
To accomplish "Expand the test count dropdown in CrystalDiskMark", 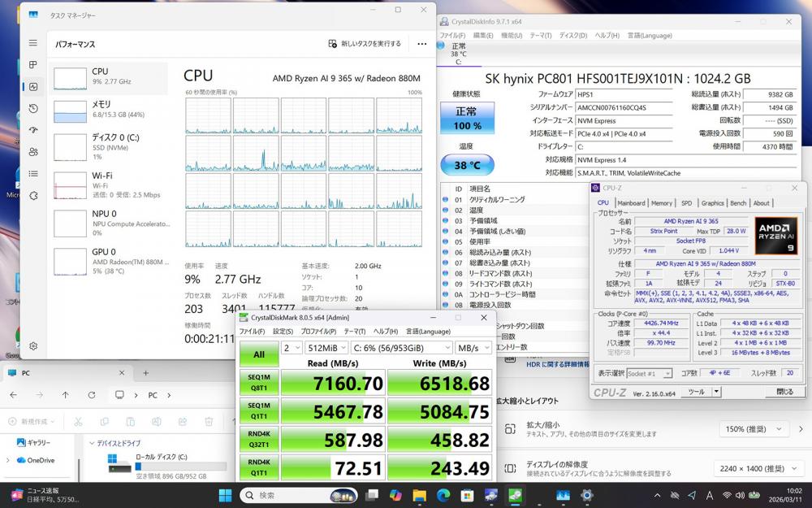I will click(x=291, y=348).
